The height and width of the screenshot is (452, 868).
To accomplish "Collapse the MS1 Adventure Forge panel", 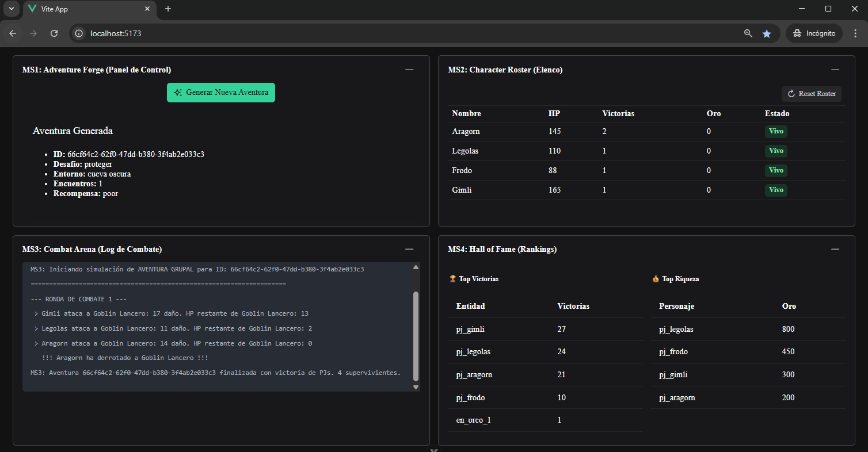I will click(409, 70).
